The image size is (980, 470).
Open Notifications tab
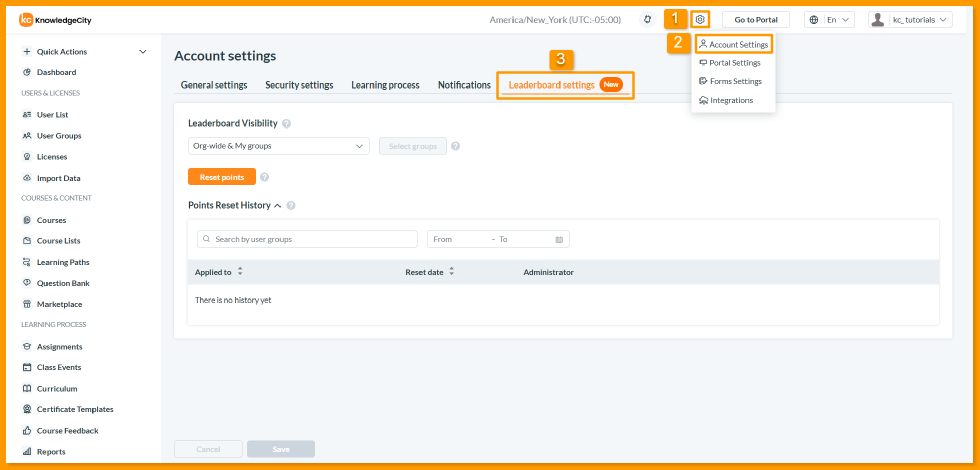pos(464,85)
